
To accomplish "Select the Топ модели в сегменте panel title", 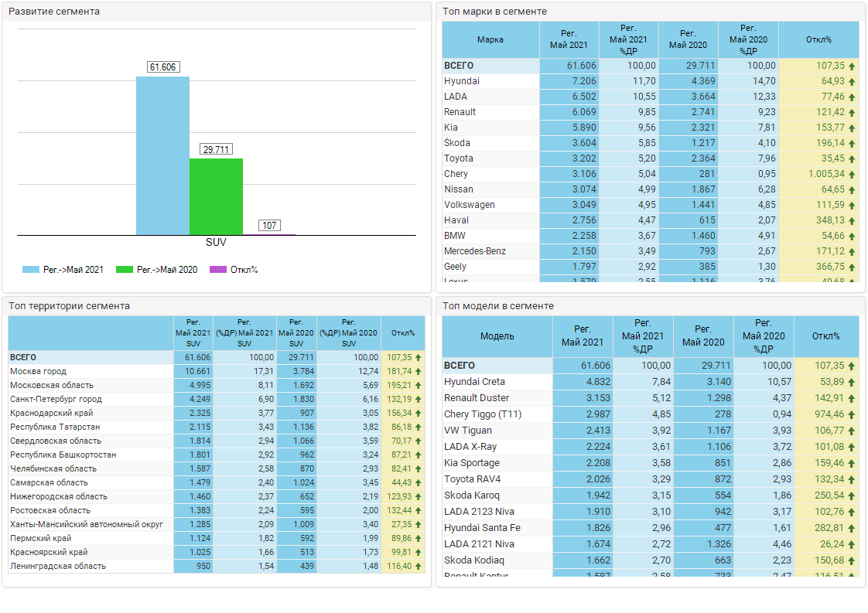I will pyautogui.click(x=497, y=306).
